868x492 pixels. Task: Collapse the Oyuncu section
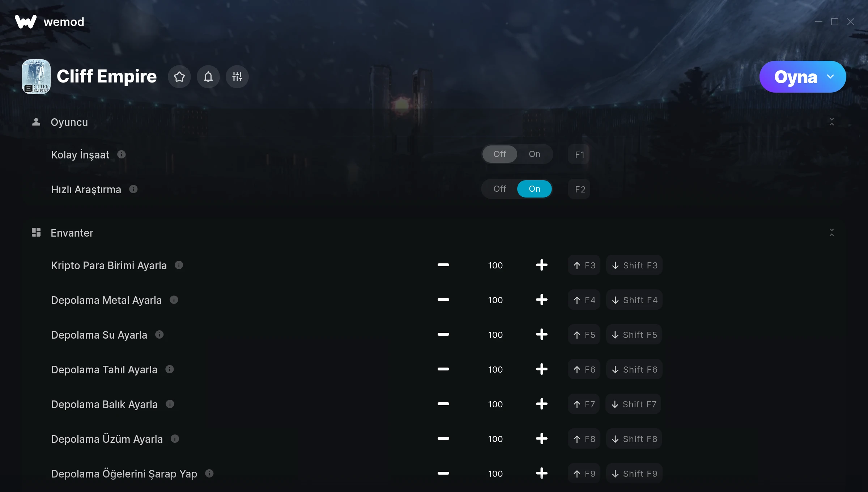pyautogui.click(x=832, y=122)
